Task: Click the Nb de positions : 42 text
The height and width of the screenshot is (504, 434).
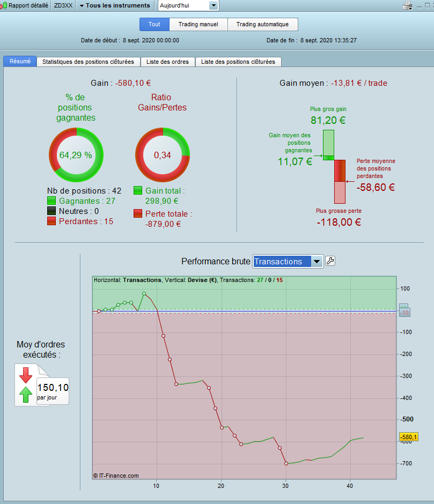Action: tap(84, 190)
